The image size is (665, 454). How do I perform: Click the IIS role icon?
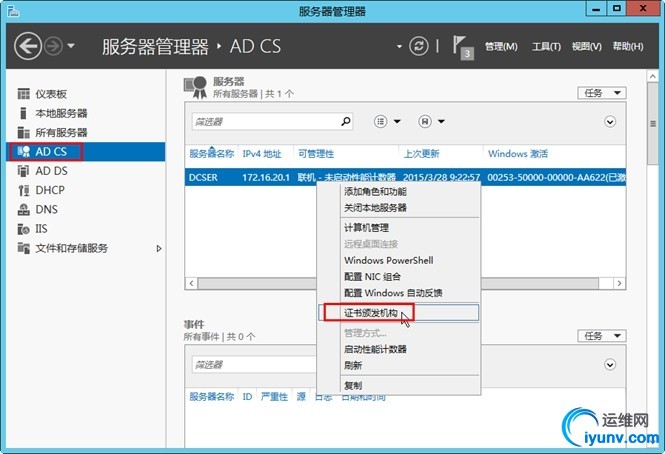click(x=24, y=229)
